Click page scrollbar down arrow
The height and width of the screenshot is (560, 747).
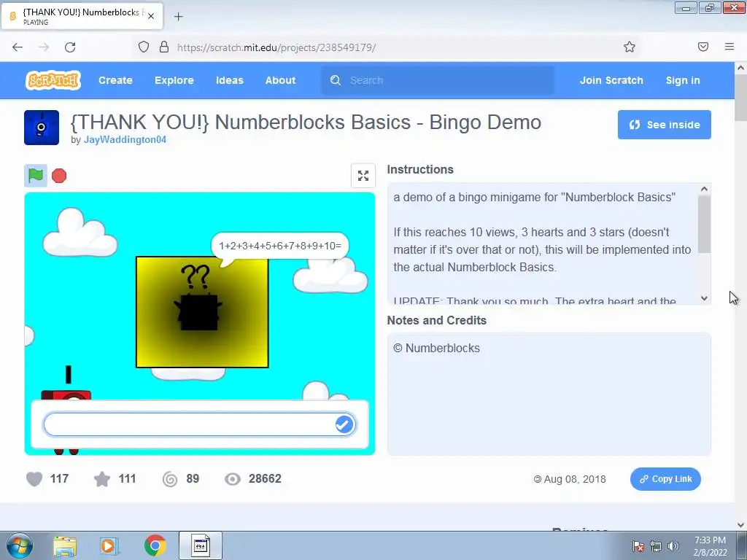pos(740,525)
